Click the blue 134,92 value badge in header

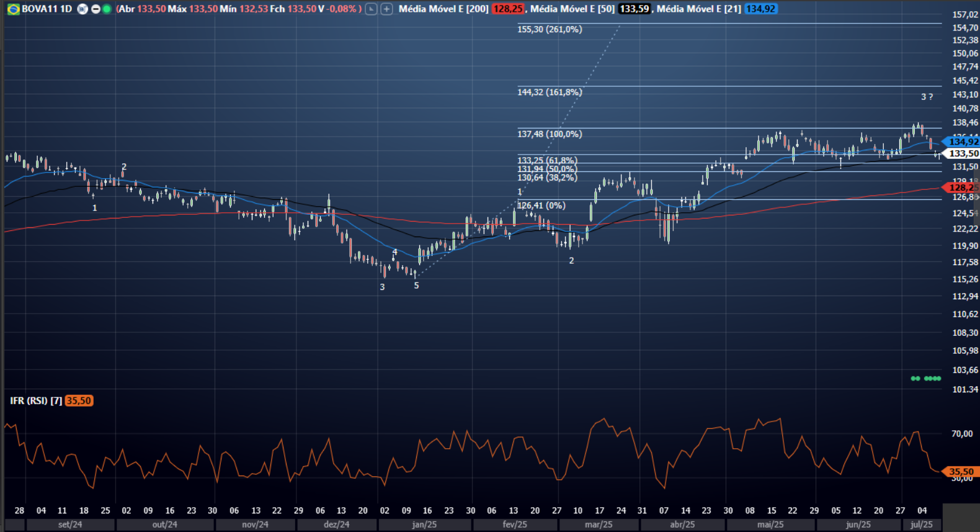tap(761, 9)
